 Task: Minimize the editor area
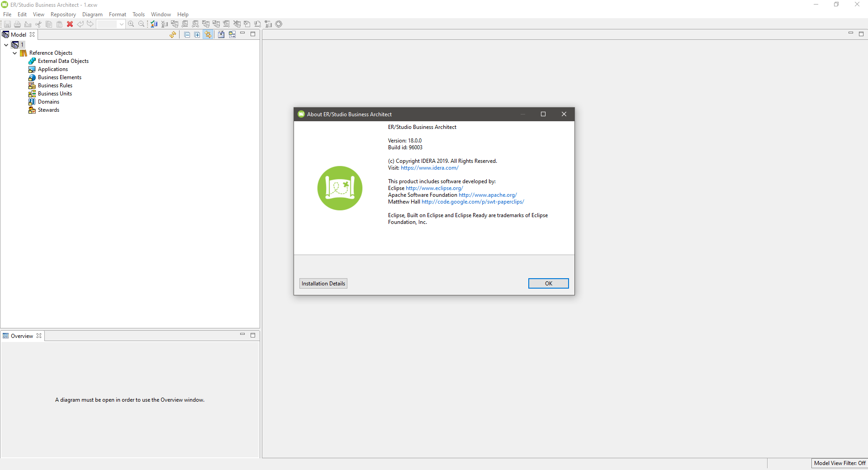tap(851, 33)
